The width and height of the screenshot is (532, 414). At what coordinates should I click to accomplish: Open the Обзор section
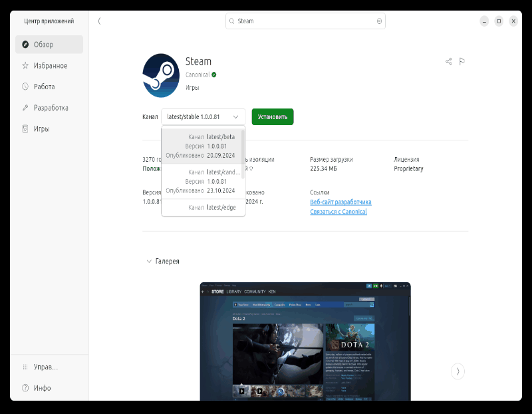[x=49, y=45]
